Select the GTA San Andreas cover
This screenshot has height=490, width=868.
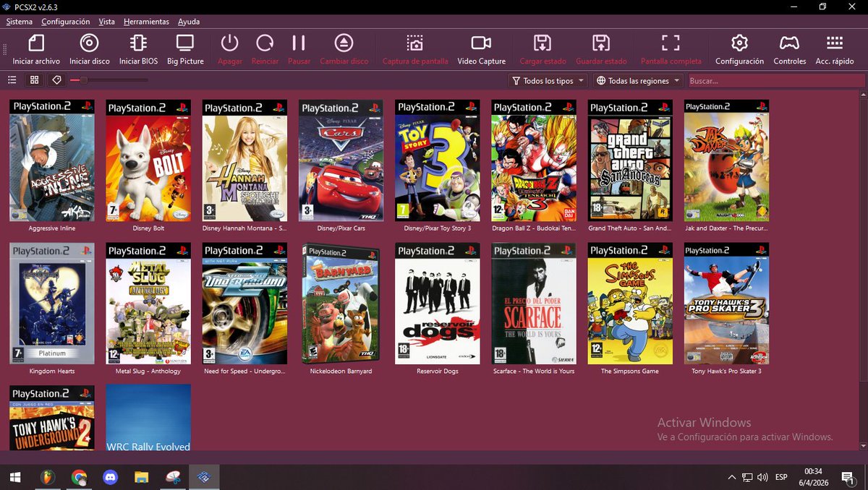tap(631, 160)
